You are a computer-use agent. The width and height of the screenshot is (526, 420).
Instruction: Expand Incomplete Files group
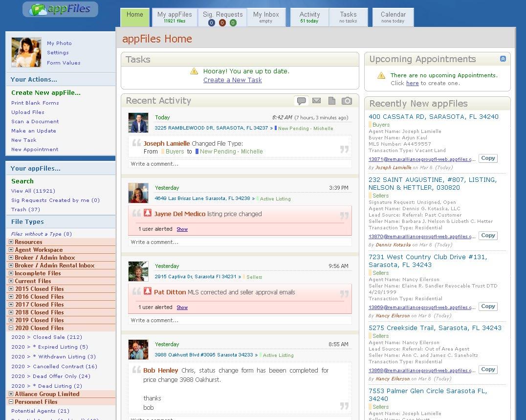click(x=11, y=273)
